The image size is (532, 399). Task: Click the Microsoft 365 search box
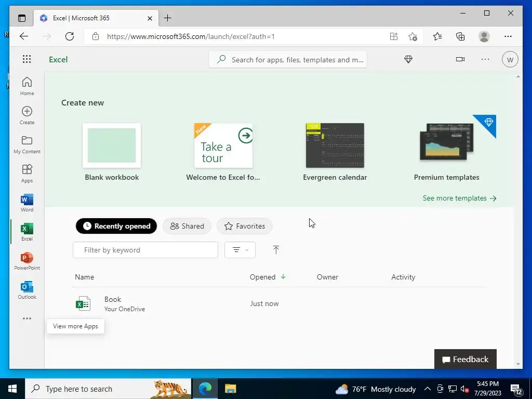pyautogui.click(x=288, y=59)
